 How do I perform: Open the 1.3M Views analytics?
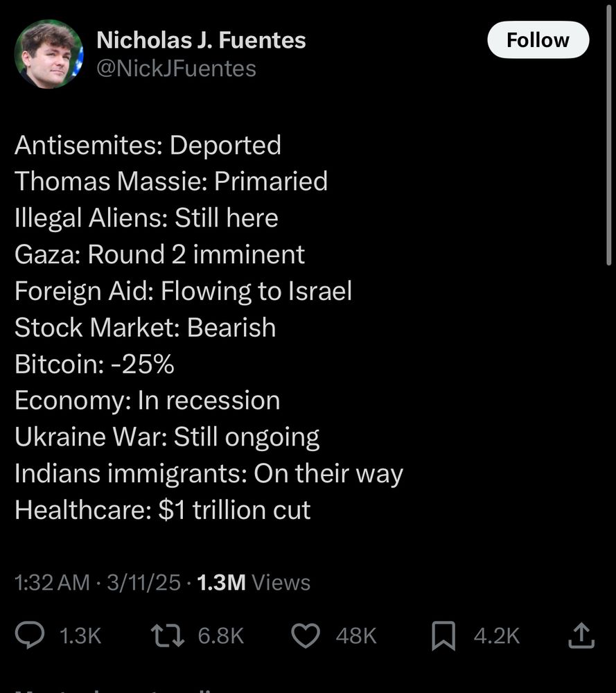coord(254,583)
